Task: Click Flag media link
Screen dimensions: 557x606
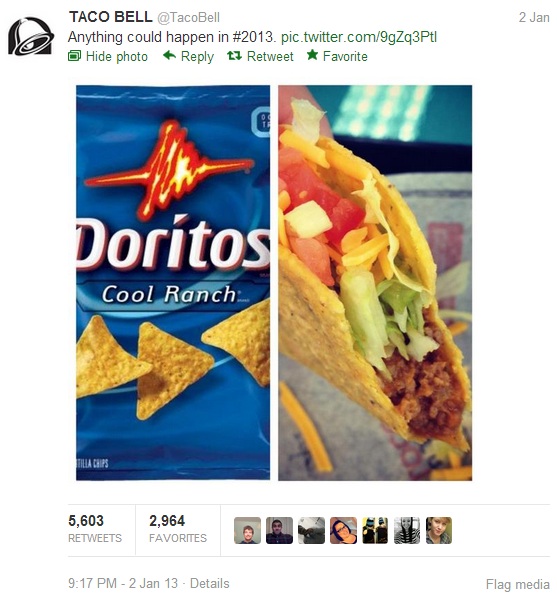Action: [518, 584]
